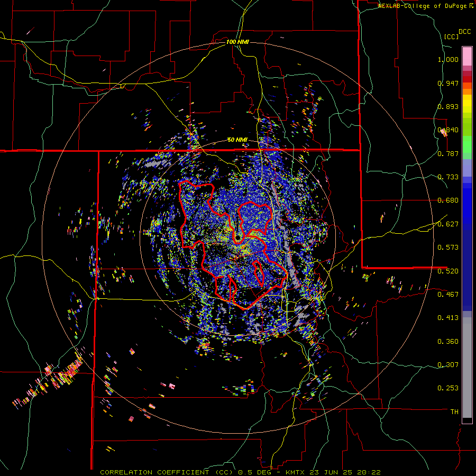
Task: Click the [CC] units label
Action: pyautogui.click(x=451, y=36)
